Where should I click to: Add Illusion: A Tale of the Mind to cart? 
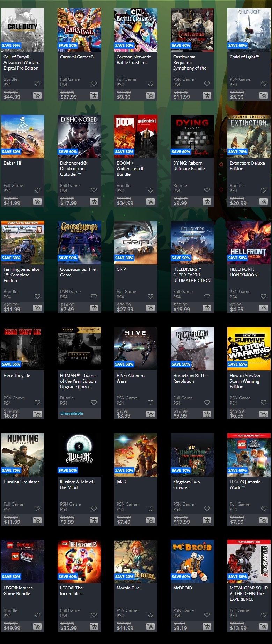pyautogui.click(x=94, y=520)
